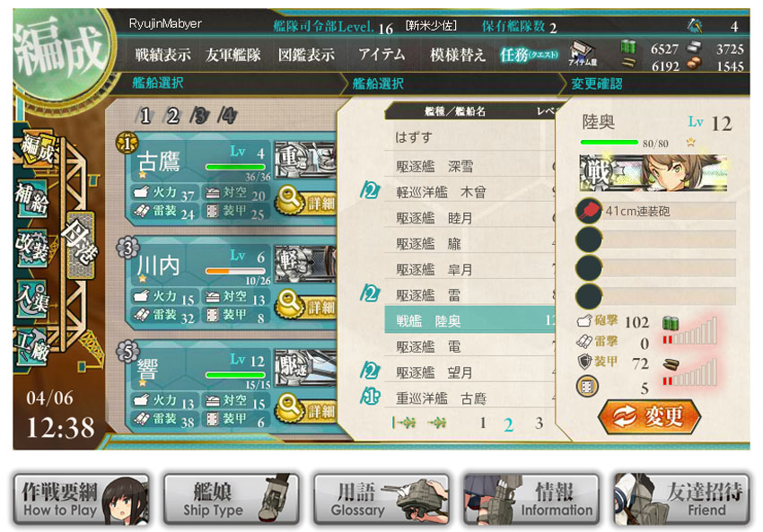
Task: Switch to fleet number 2 tab
Action: click(x=172, y=116)
